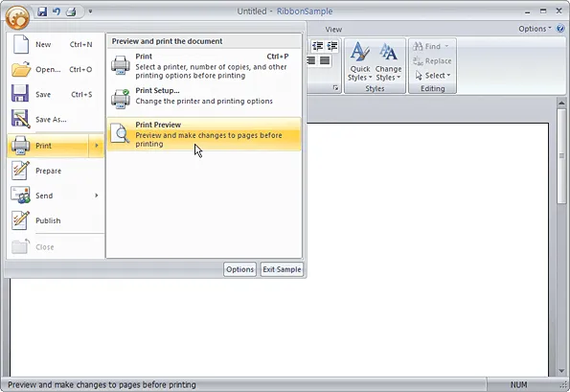Click the Save As... menu entry
Viewport: 570px width, 392px height.
click(56, 119)
